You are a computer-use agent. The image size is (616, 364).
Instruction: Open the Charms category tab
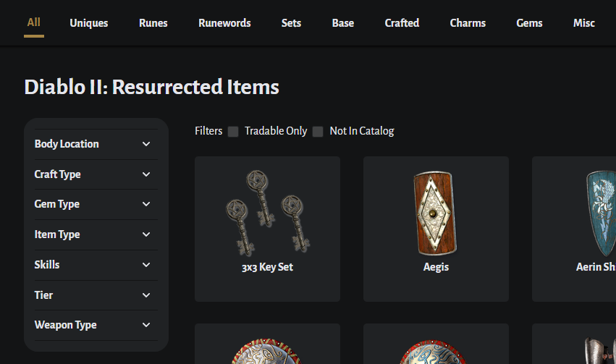tap(468, 23)
